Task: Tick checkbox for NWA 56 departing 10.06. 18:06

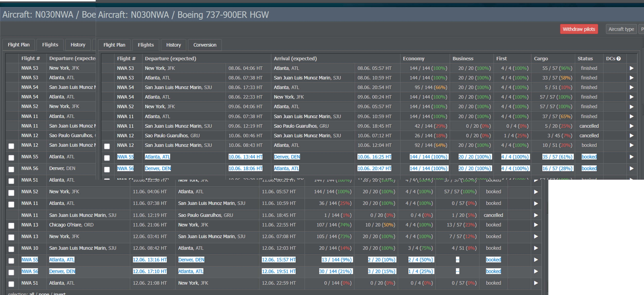Action: click(107, 170)
